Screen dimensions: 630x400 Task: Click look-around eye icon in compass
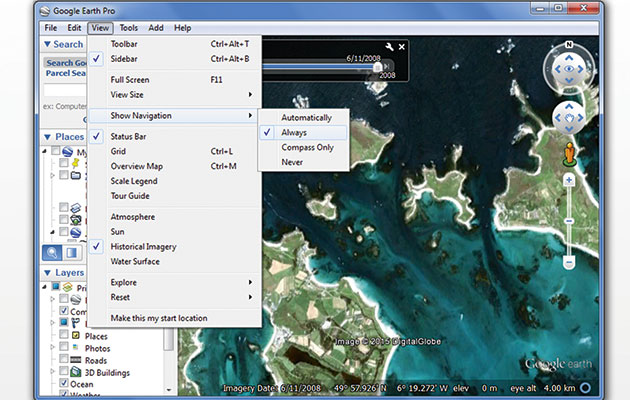569,69
